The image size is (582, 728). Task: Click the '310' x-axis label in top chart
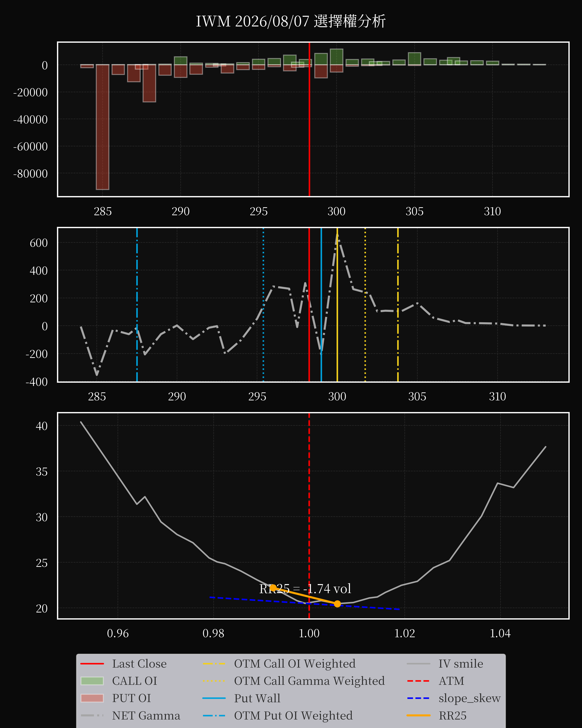pyautogui.click(x=492, y=211)
